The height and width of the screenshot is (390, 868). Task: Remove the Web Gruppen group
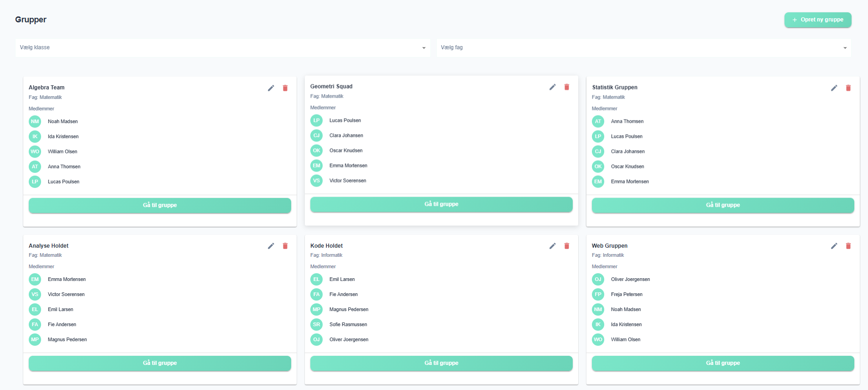tap(848, 246)
